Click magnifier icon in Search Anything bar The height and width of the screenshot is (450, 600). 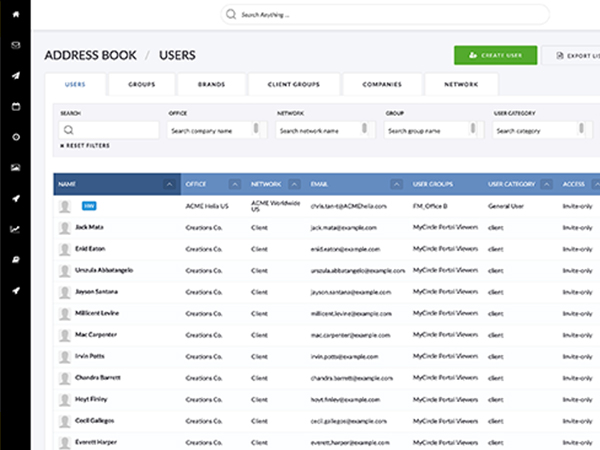tap(231, 15)
